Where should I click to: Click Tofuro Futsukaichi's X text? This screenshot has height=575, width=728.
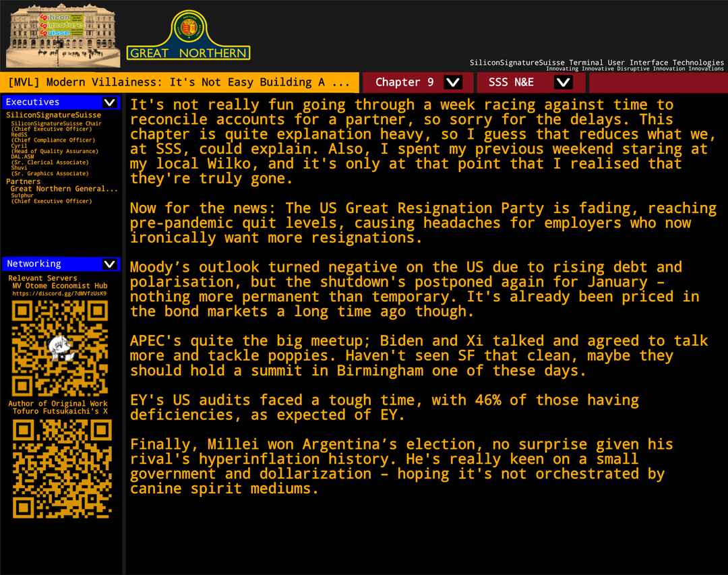60,411
